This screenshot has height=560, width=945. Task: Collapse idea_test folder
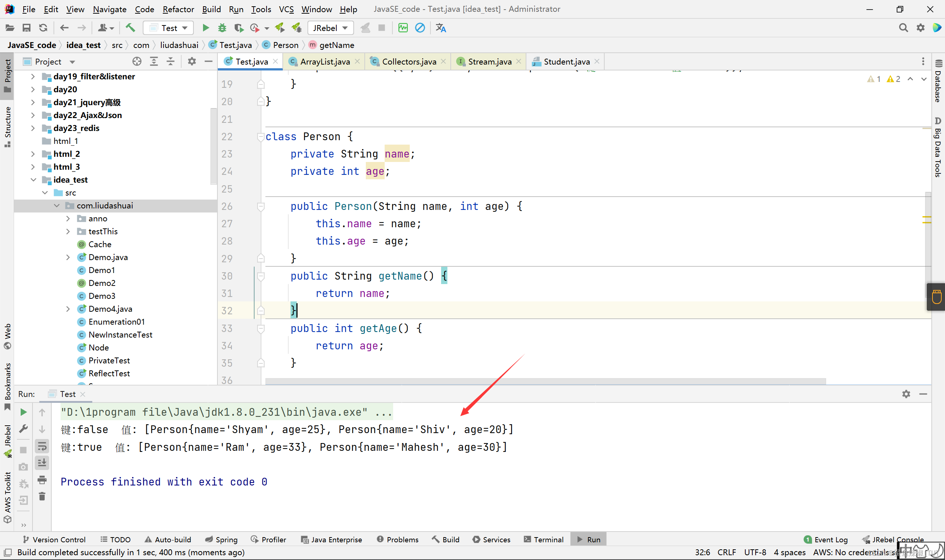click(33, 180)
